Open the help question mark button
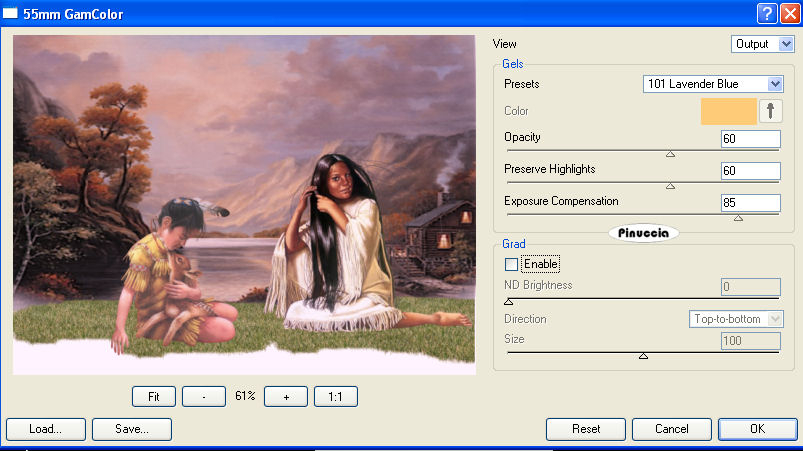The width and height of the screenshot is (803, 451). (x=767, y=14)
